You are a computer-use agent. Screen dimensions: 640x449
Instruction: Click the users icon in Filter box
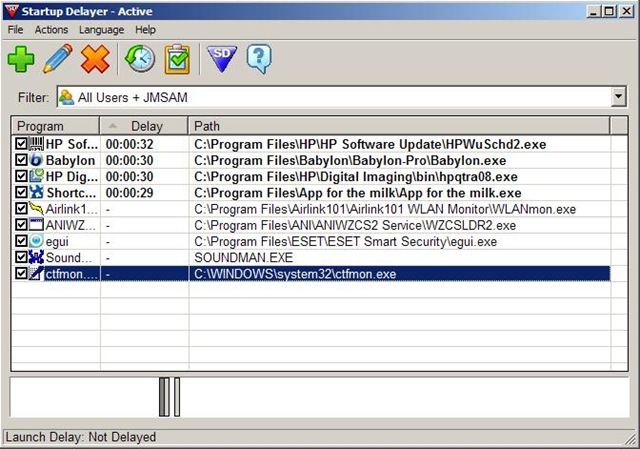(66, 98)
